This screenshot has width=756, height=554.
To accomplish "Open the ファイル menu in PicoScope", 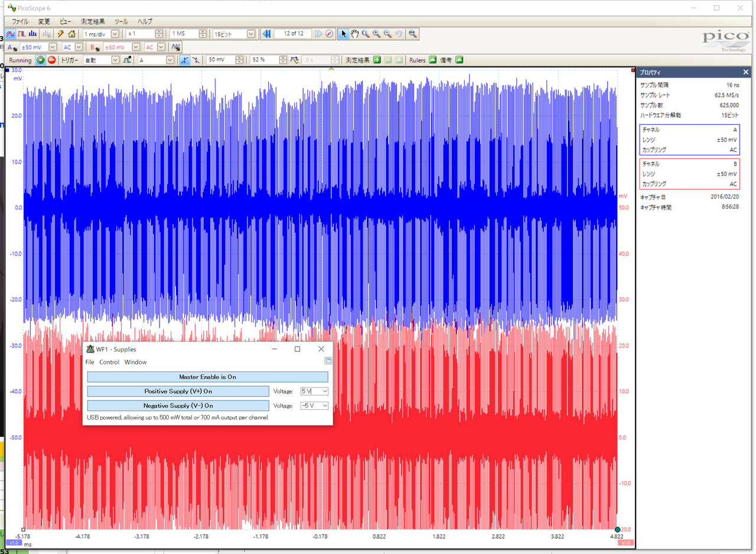I will coord(20,21).
